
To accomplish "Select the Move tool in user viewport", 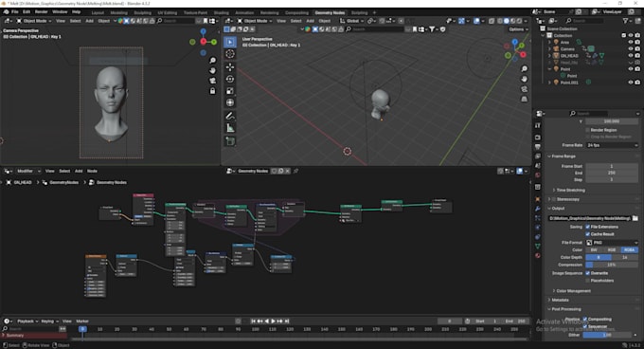I will (230, 67).
